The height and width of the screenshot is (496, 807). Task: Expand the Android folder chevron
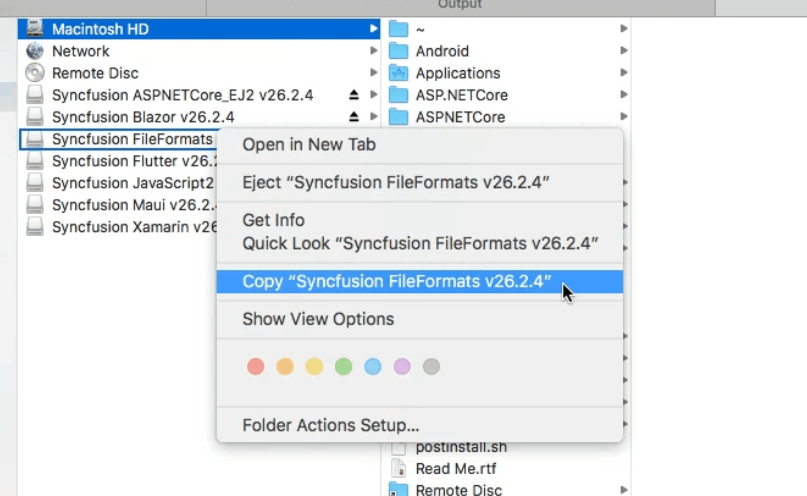[x=623, y=51]
